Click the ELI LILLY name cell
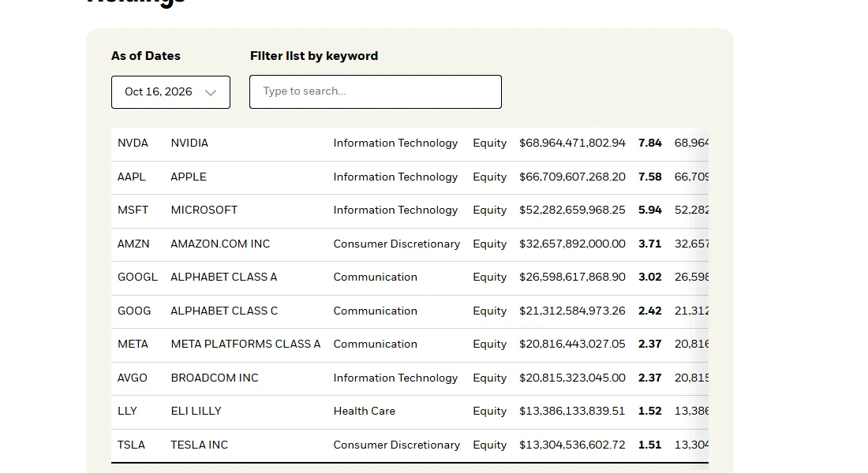 click(196, 411)
